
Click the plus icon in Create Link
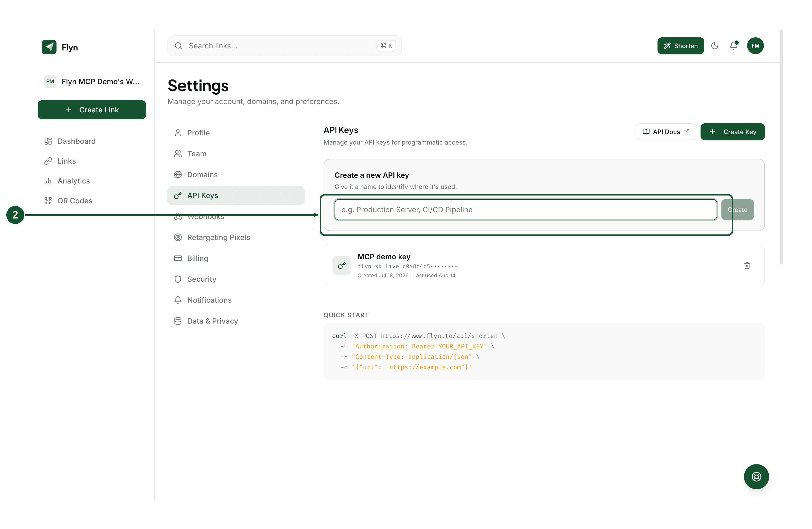[x=68, y=110]
